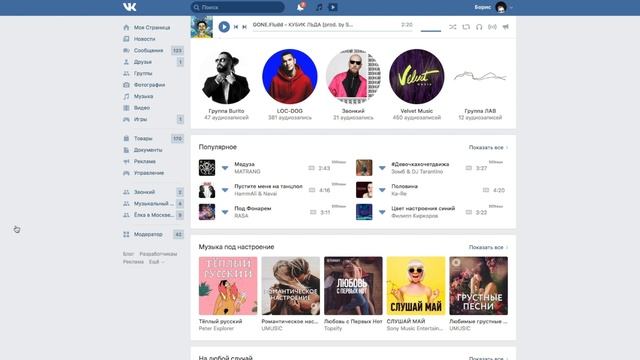Click the header video play icon

click(x=333, y=7)
